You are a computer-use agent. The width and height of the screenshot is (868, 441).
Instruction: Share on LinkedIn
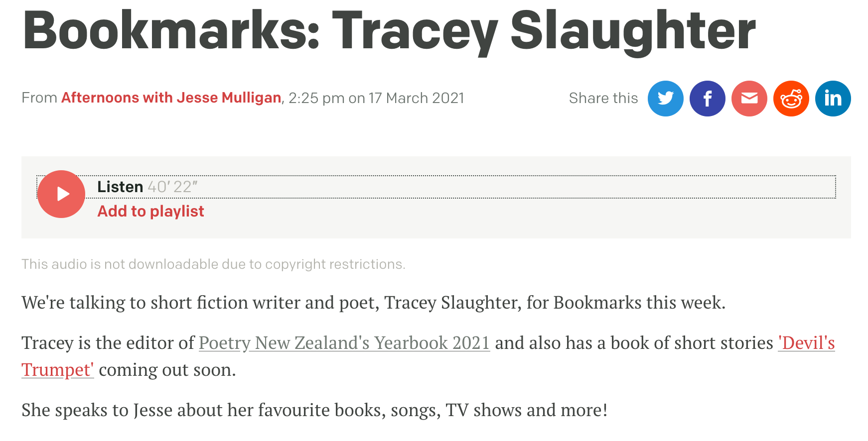pos(833,99)
